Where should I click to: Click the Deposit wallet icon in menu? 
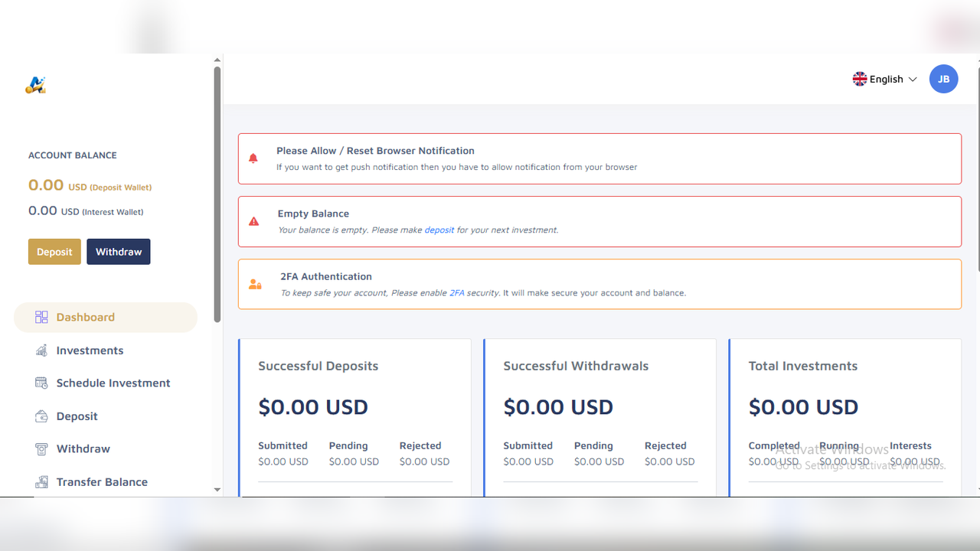pos(41,416)
